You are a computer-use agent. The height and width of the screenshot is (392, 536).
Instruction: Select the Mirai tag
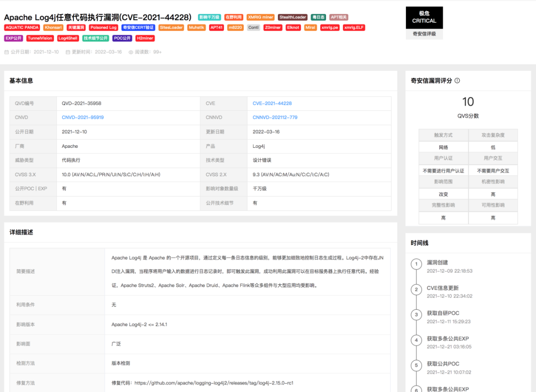tap(310, 28)
